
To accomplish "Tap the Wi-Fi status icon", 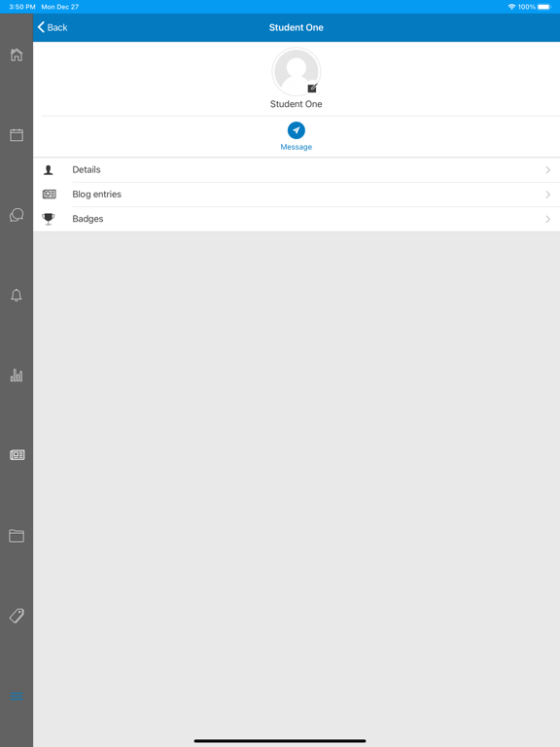I will pyautogui.click(x=511, y=7).
